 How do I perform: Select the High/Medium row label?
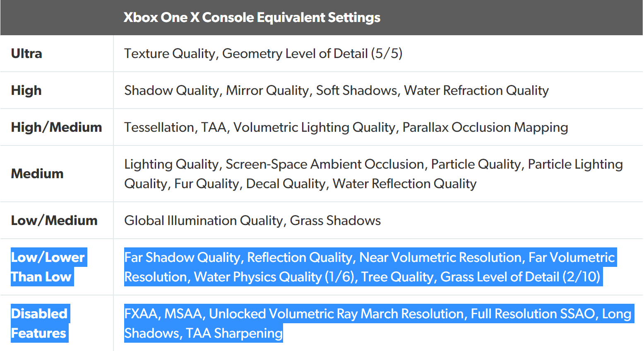click(x=56, y=127)
